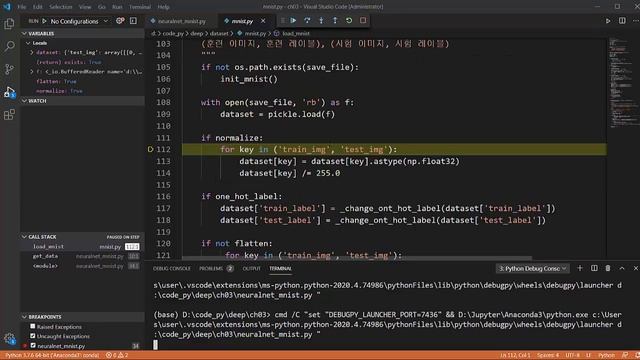The width and height of the screenshot is (640, 360).
Task: Click load_mnist in the breadcrumb
Action: [296, 33]
